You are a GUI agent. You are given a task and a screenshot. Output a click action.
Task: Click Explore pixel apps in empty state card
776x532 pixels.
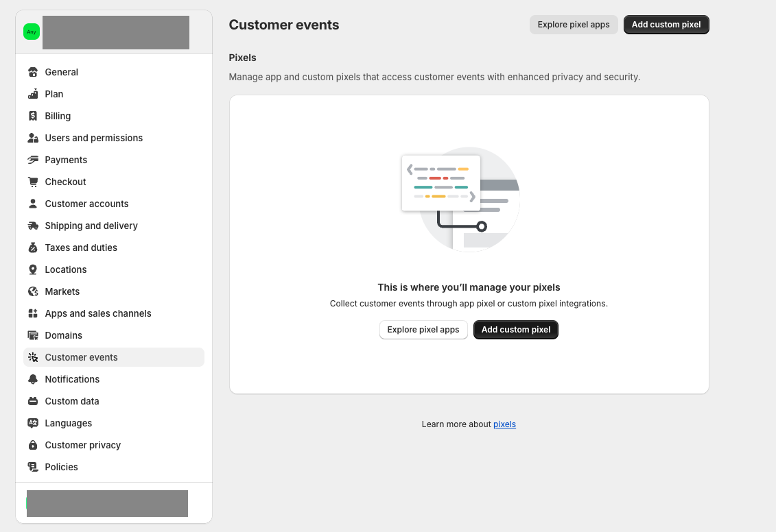pos(423,330)
